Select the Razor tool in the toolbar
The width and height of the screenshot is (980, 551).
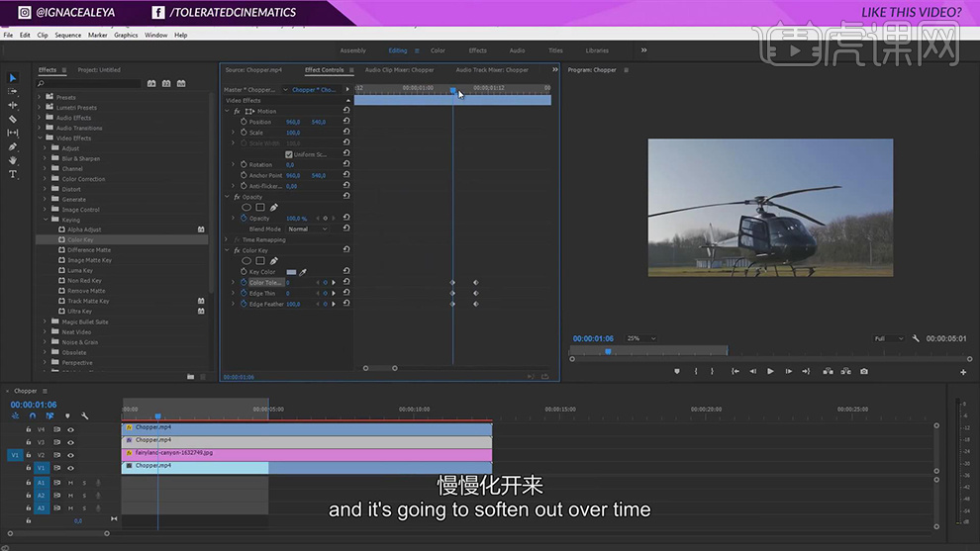(x=13, y=119)
